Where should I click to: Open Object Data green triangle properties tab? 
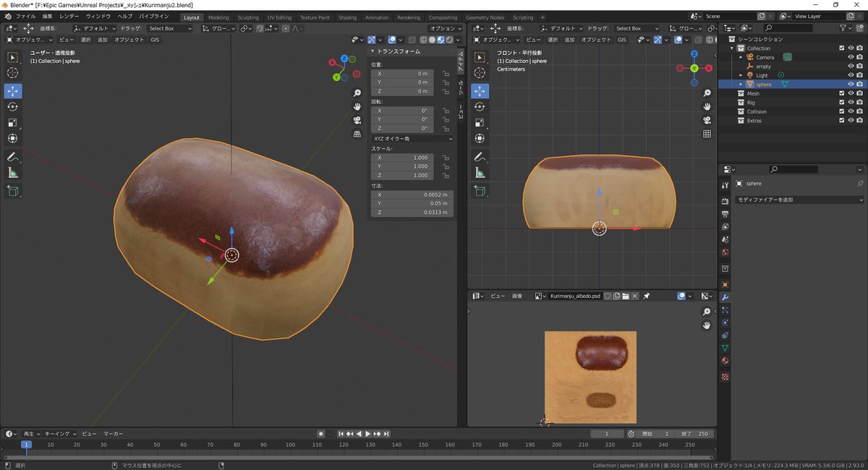[725, 348]
